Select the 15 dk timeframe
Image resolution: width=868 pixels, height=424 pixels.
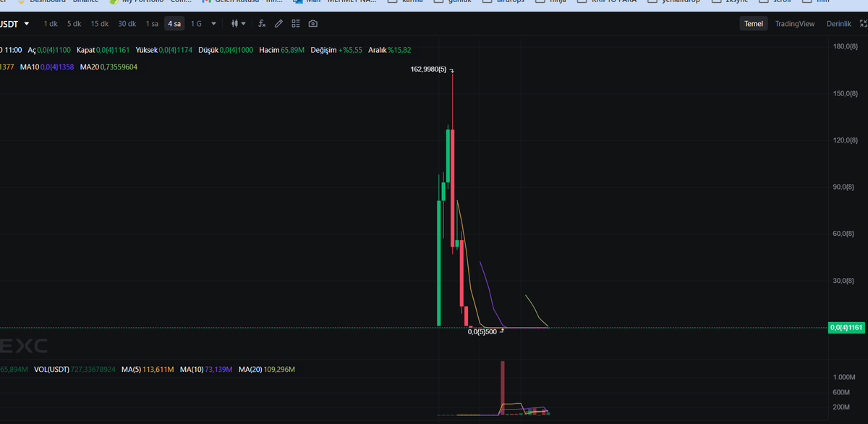pyautogui.click(x=100, y=24)
